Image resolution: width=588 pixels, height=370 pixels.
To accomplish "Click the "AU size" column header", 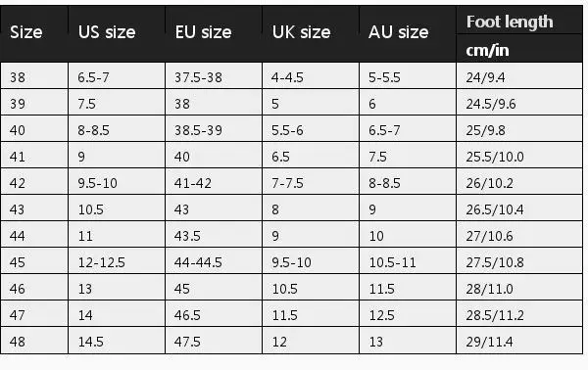I will pyautogui.click(x=408, y=33).
